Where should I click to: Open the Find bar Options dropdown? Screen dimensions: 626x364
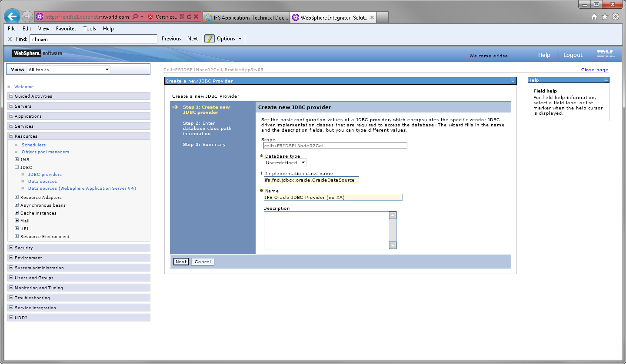[x=229, y=39]
